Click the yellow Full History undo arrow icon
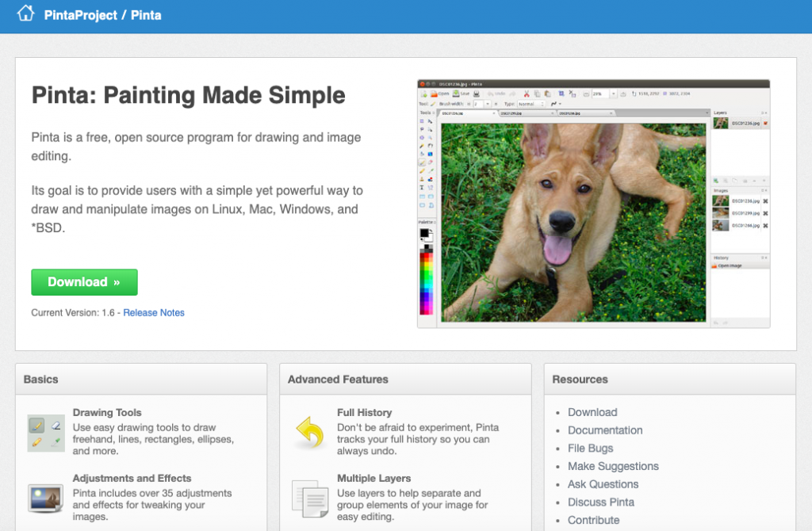The image size is (812, 531). pos(310,432)
